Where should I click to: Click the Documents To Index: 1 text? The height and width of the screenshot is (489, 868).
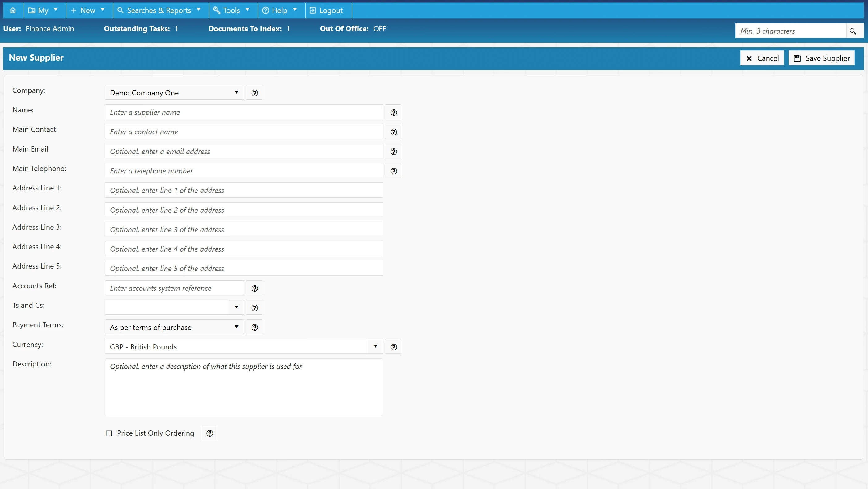tap(249, 29)
